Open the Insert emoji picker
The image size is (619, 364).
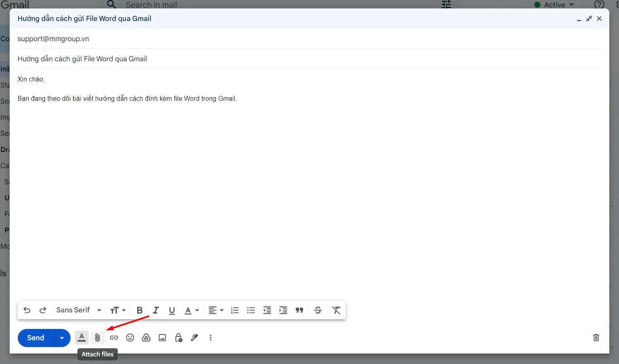(x=130, y=337)
